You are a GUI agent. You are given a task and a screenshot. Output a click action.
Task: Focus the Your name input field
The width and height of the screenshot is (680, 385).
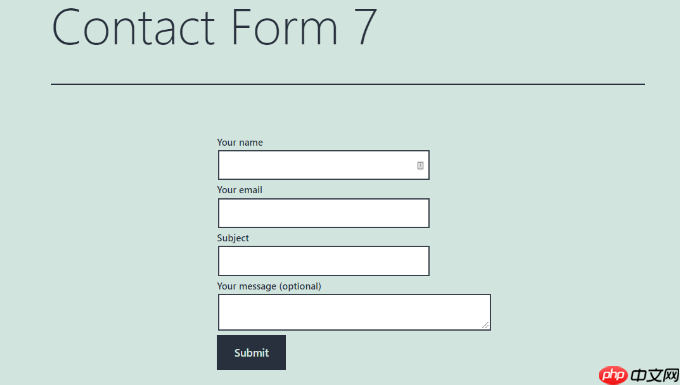pos(324,165)
